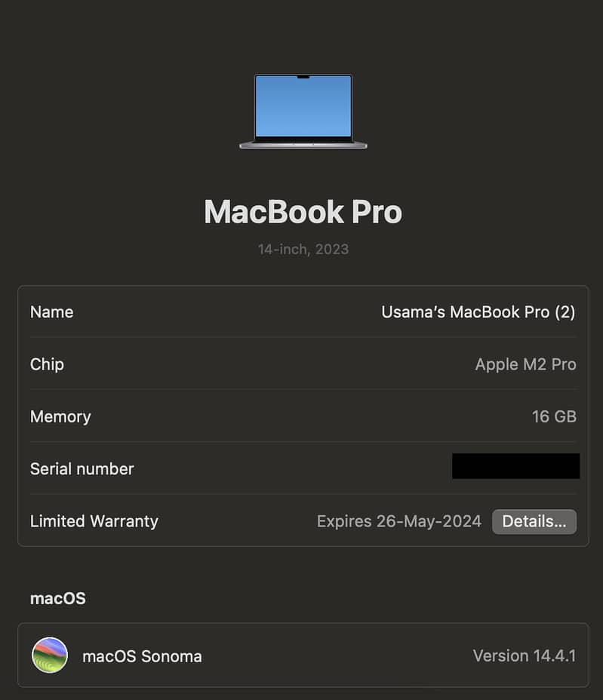The height and width of the screenshot is (700, 603).
Task: Select the Name row label
Action: pos(52,312)
